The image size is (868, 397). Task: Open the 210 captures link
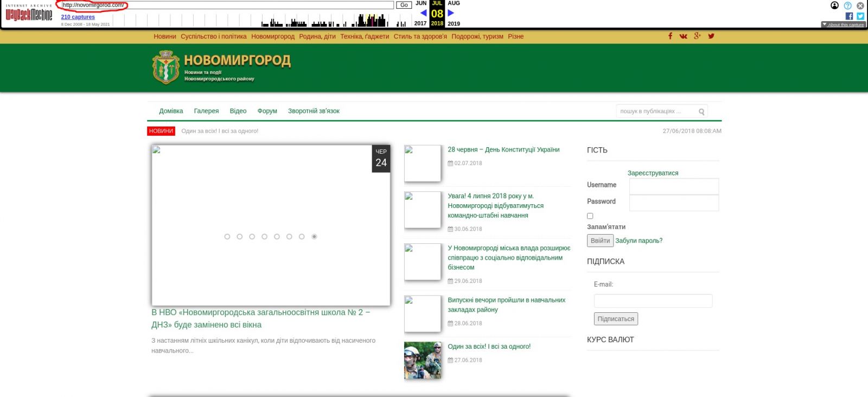pos(78,17)
